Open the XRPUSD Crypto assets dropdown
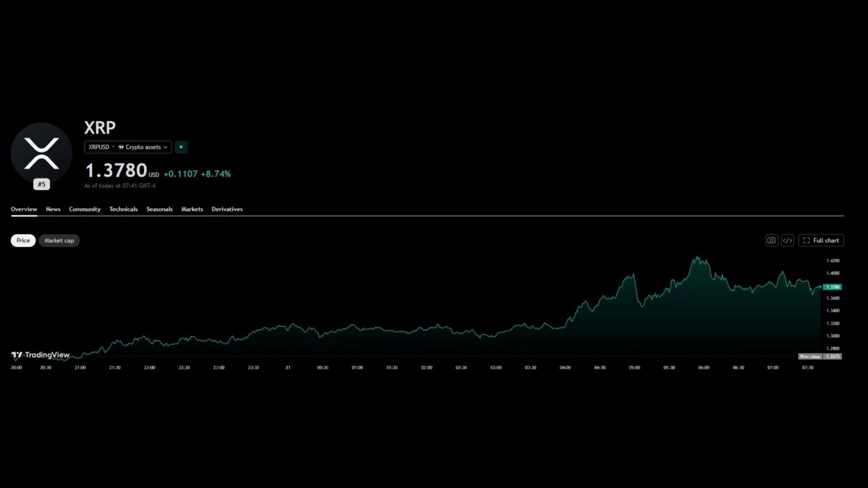The image size is (868, 488). [128, 147]
